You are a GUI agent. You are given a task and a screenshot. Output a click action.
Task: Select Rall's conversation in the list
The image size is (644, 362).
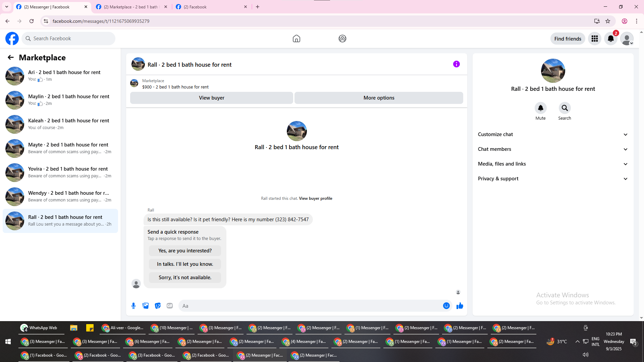pyautogui.click(x=60, y=221)
